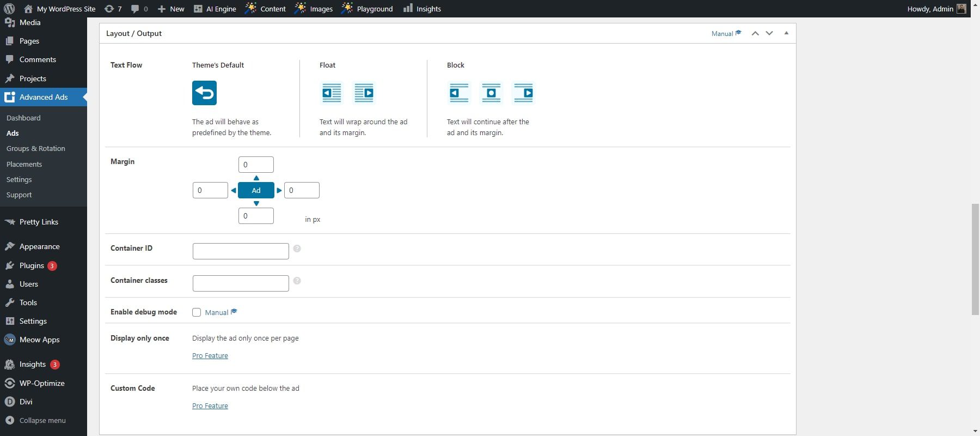This screenshot has height=436, width=980.
Task: Click the Container ID text field
Action: click(241, 251)
